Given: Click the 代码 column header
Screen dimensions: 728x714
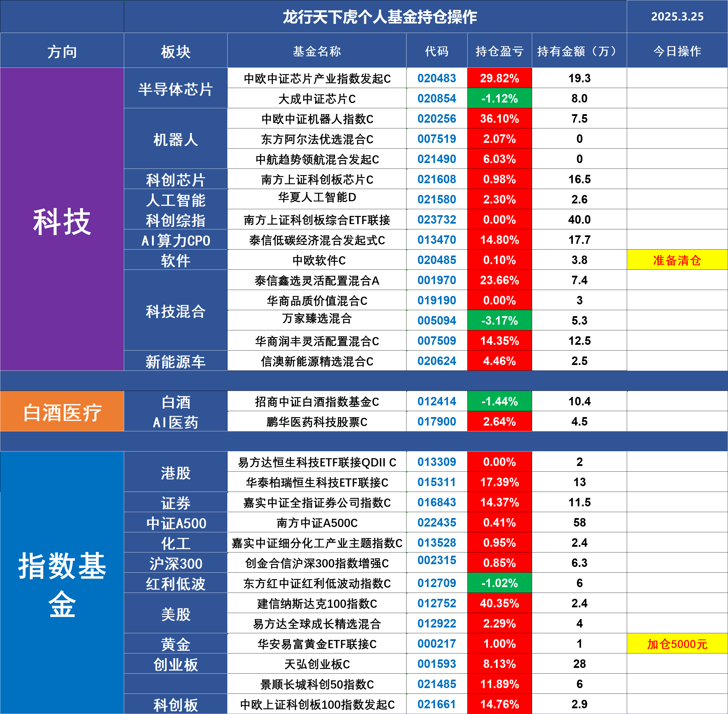Looking at the screenshot, I should [x=437, y=51].
